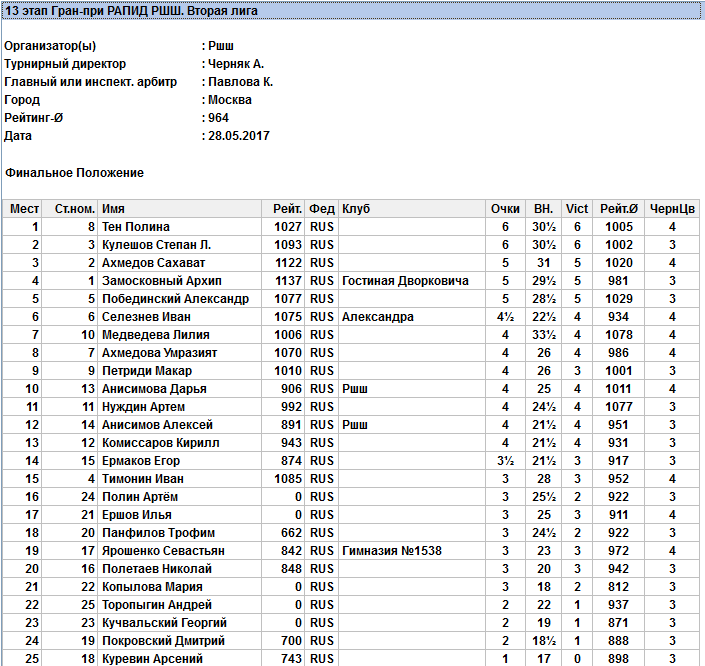Select player name 'Побединский Александр'
This screenshot has height=666, width=705.
pyautogui.click(x=175, y=299)
